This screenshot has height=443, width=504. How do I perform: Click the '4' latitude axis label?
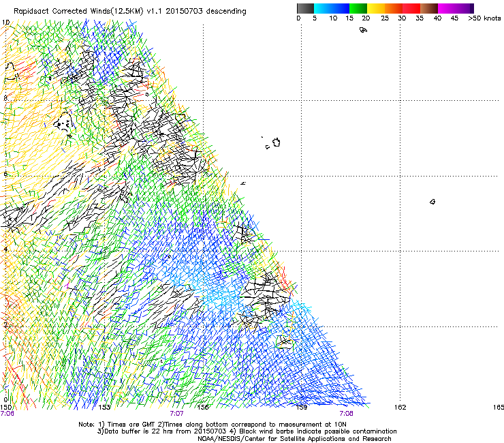(5, 249)
